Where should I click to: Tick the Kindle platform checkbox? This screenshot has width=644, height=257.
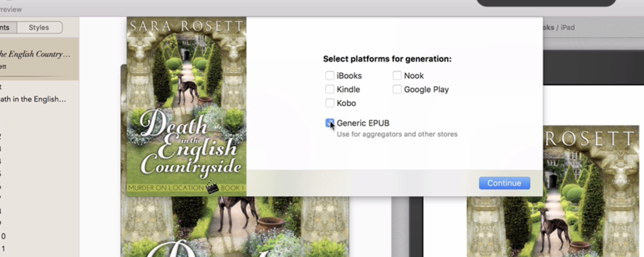coord(330,89)
